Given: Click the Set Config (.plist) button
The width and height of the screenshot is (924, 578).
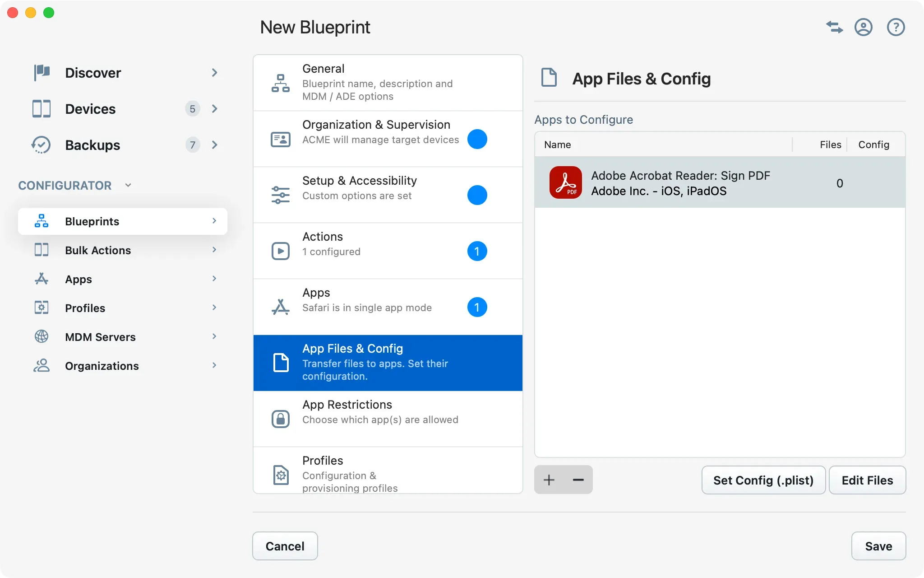Looking at the screenshot, I should [x=763, y=480].
